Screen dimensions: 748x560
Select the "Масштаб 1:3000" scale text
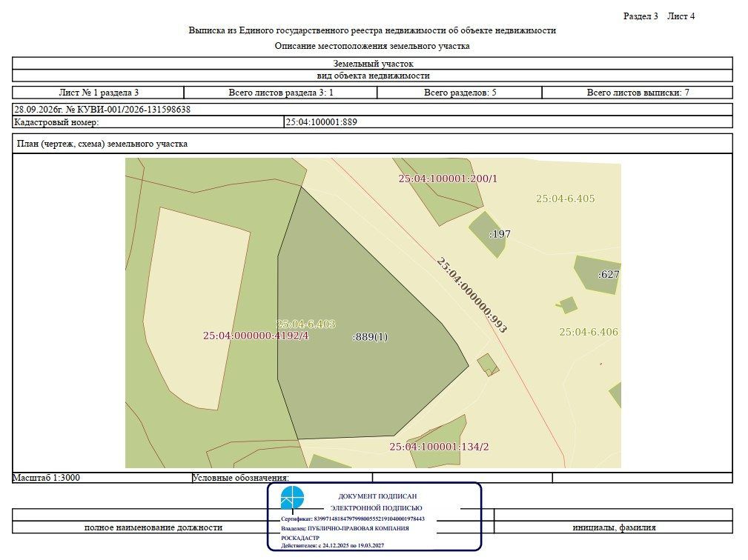pyautogui.click(x=46, y=478)
